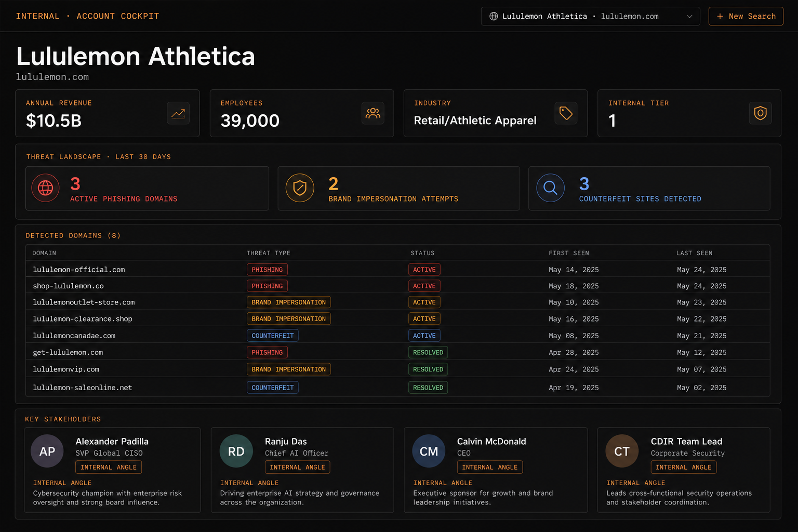Click ACTIVE status for lululemonoutlet-store.com
Screen dimensions: 798x532
(x=424, y=302)
